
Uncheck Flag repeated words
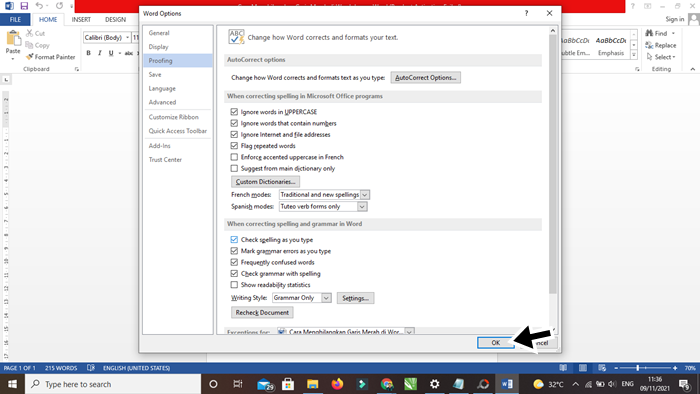234,145
